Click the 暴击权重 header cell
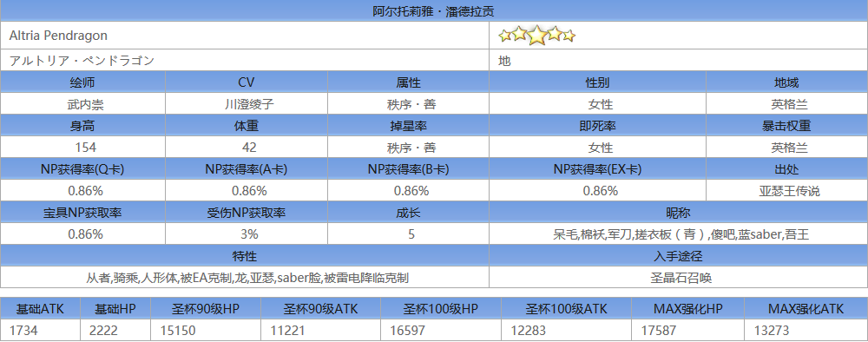This screenshot has width=868, height=342. point(786,126)
